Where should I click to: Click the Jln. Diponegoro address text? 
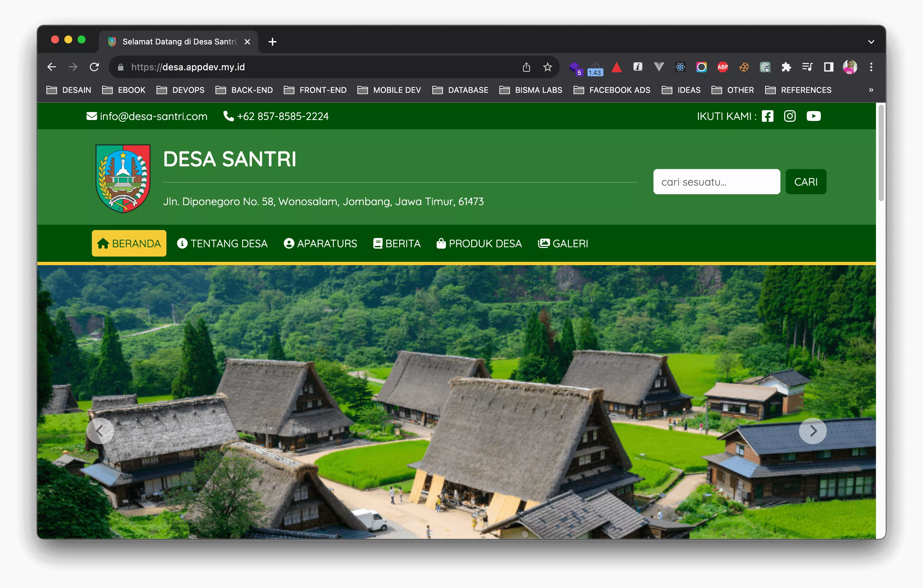[x=323, y=201]
